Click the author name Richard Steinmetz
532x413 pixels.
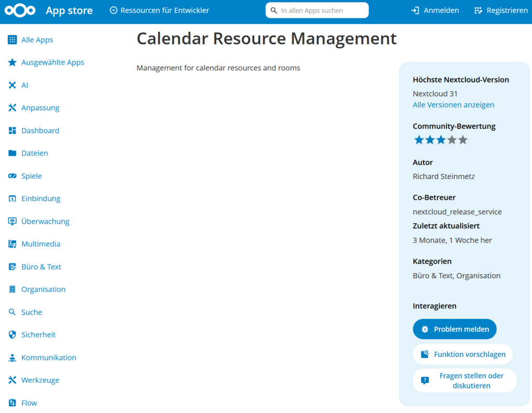click(x=444, y=176)
